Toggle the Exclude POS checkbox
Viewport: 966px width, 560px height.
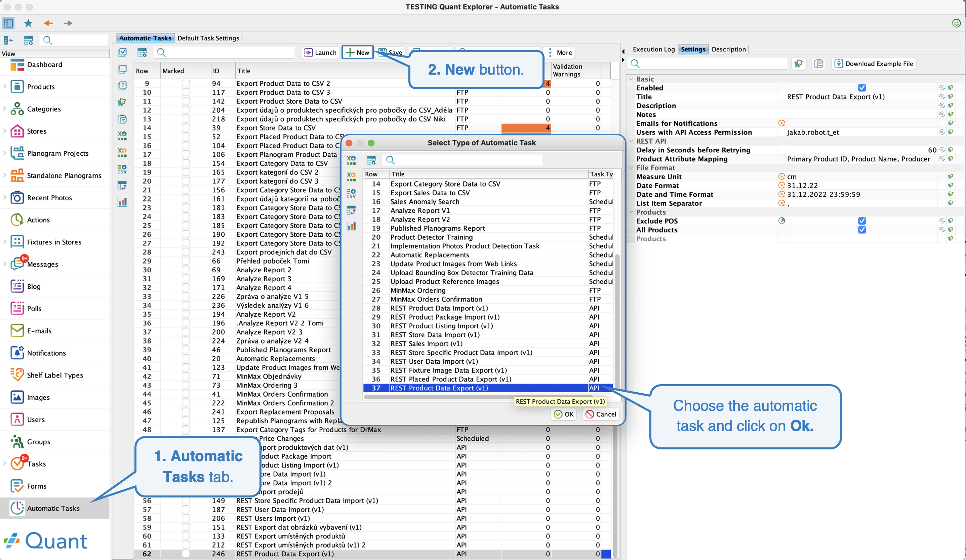click(x=862, y=221)
